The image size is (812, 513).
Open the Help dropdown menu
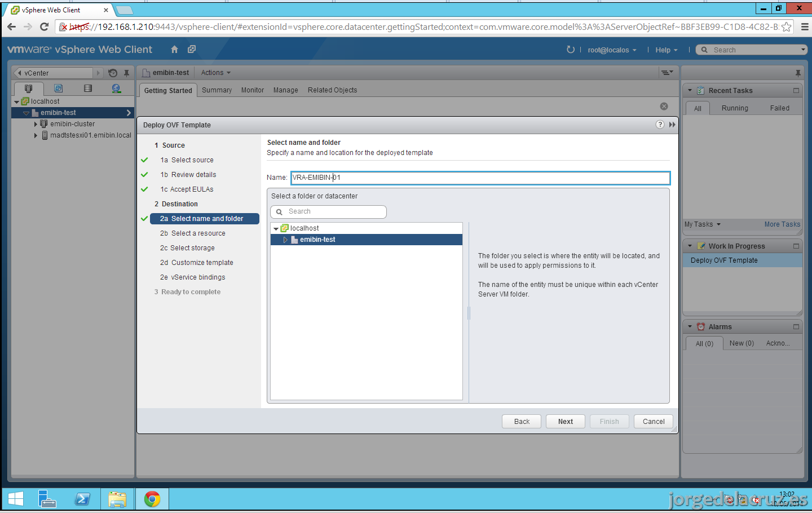(x=667, y=50)
